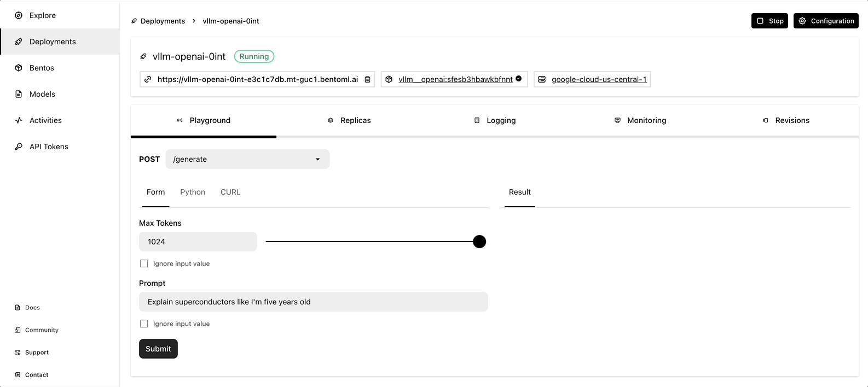Check Ignore input value under Max Tokens
The height and width of the screenshot is (387, 868).
pyautogui.click(x=144, y=263)
